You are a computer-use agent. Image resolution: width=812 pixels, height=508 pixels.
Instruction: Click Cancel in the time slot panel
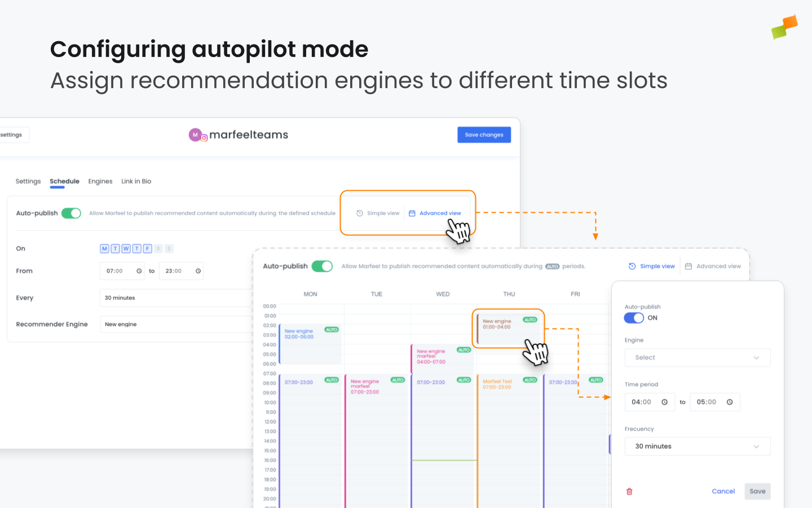point(723,491)
